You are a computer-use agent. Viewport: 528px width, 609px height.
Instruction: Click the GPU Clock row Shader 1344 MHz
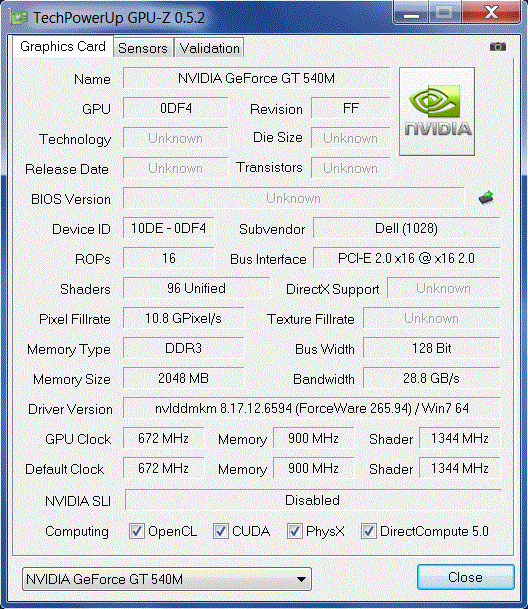pos(460,438)
